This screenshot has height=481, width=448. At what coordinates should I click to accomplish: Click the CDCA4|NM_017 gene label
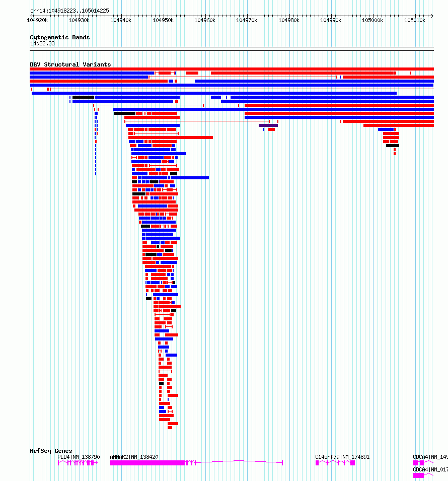coord(430,469)
